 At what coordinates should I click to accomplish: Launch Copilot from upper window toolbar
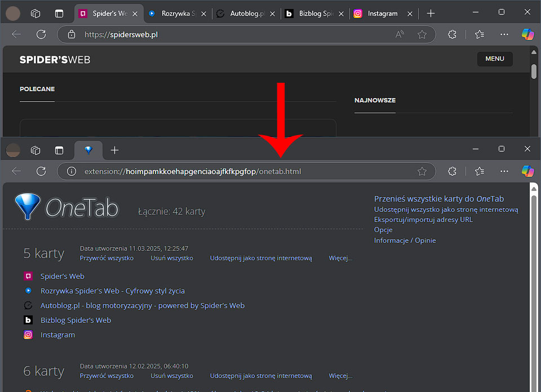click(528, 34)
